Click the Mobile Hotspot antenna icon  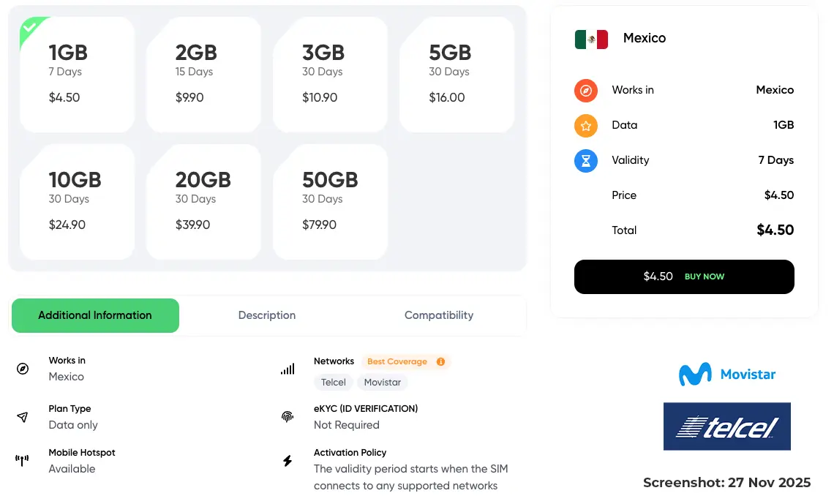(x=23, y=461)
